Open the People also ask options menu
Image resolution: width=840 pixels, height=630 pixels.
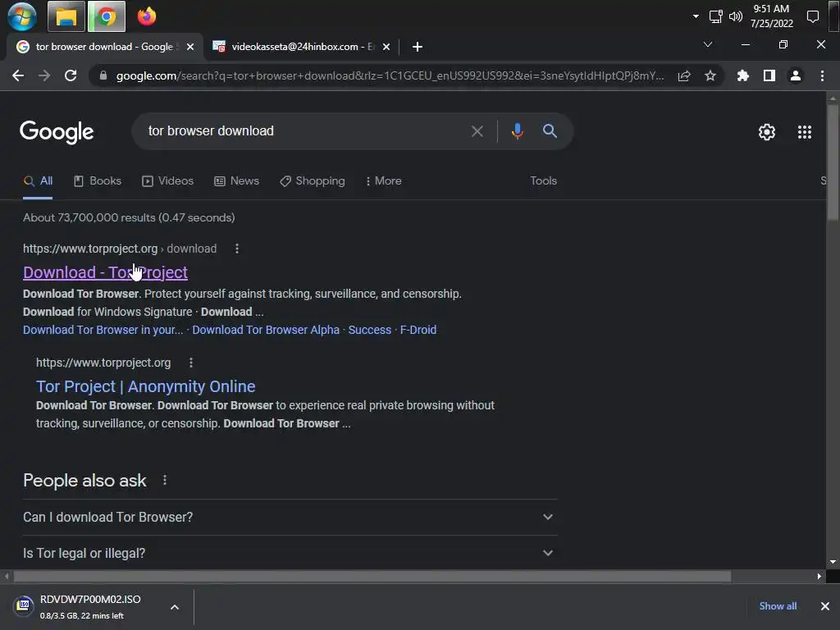164,480
